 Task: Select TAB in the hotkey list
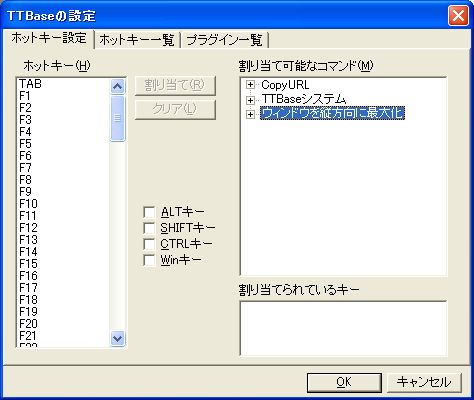tap(63, 84)
